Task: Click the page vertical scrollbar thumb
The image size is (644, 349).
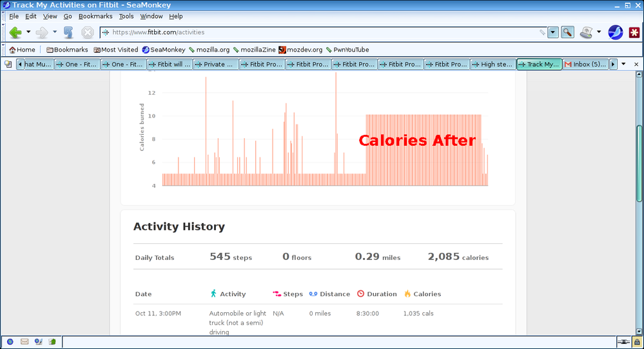Action: tap(639, 163)
